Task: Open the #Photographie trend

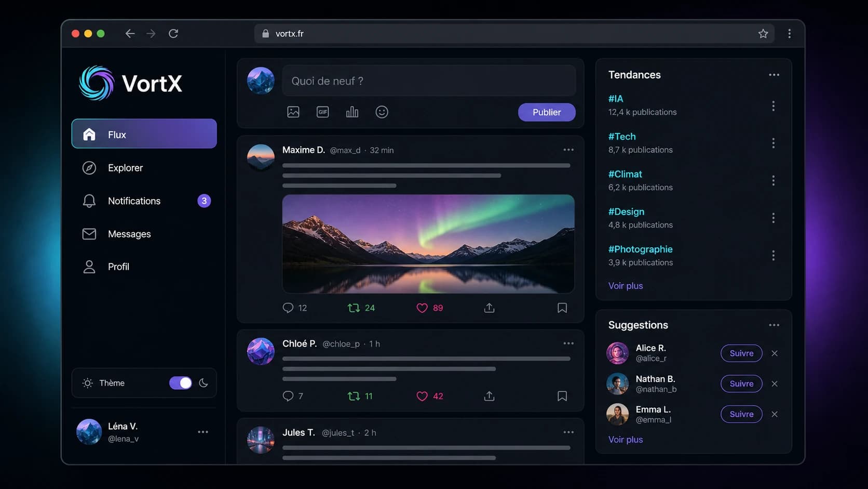Action: click(640, 249)
